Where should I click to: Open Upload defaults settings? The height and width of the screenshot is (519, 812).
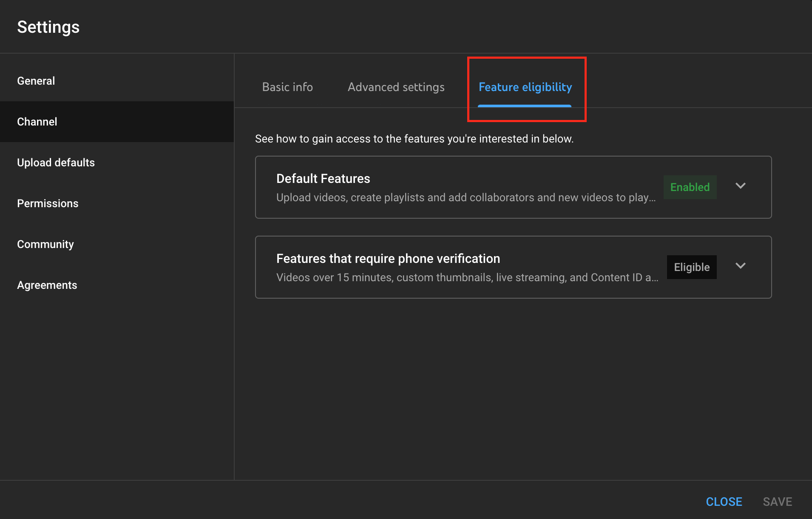(x=117, y=163)
